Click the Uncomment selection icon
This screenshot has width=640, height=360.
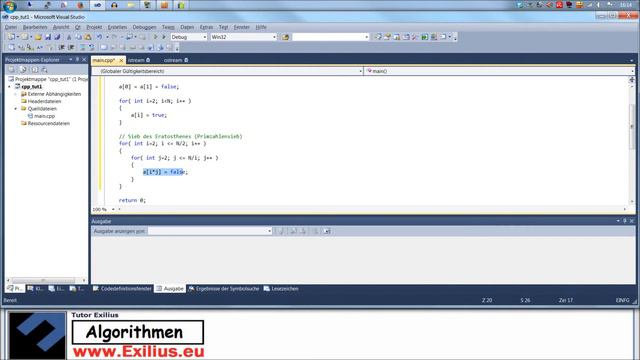(x=91, y=47)
